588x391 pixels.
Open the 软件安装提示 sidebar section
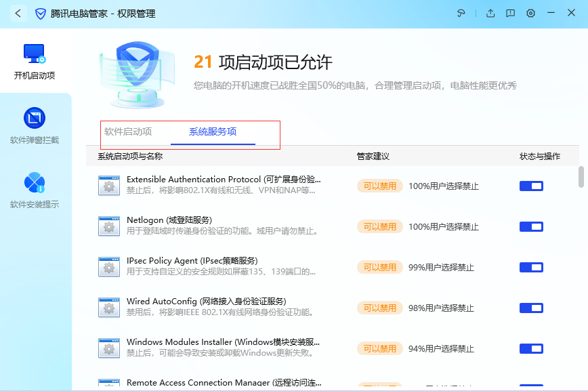click(x=35, y=190)
